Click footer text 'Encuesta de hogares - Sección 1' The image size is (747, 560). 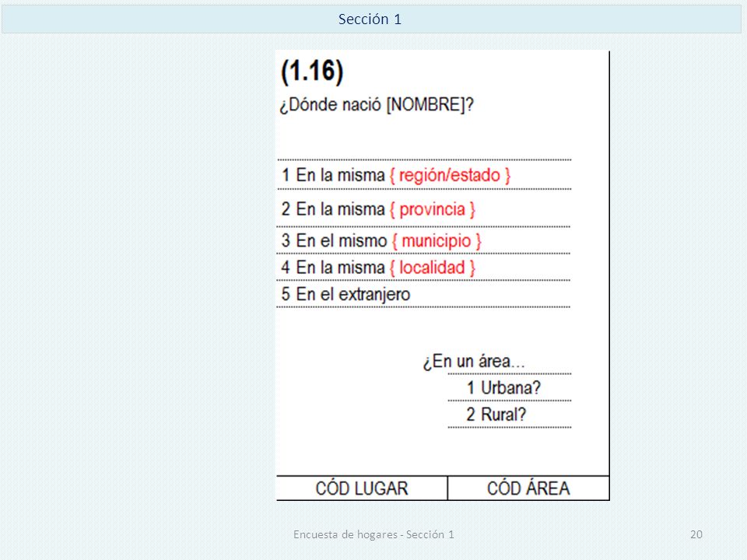374,535
